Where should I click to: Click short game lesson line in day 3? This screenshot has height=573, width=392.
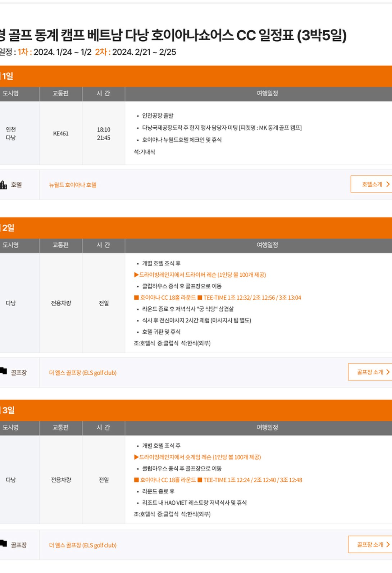(197, 457)
